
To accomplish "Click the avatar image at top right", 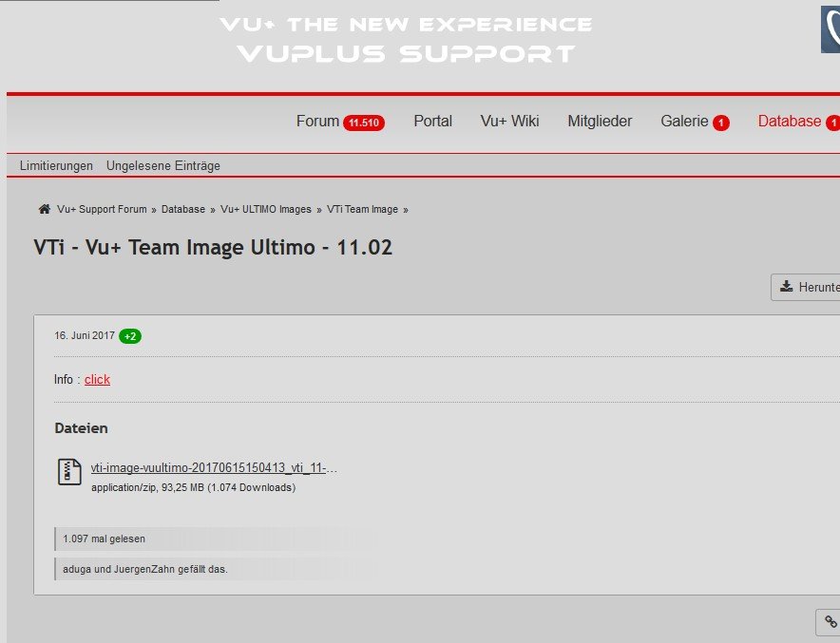I will click(830, 28).
